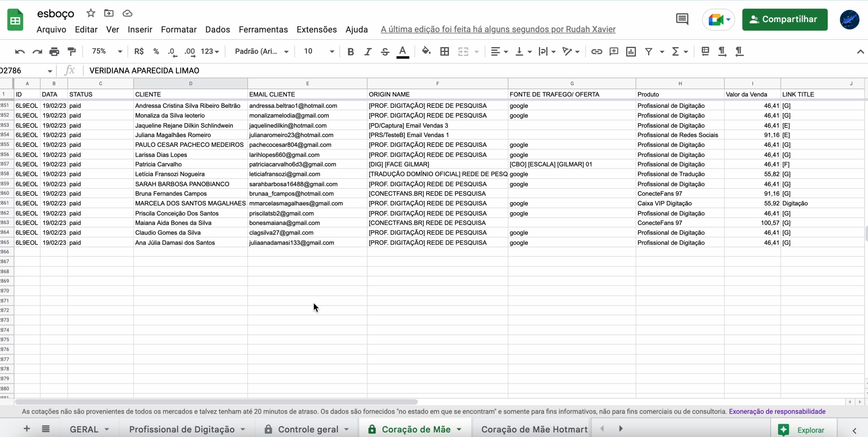Click the input tools keyboard icon
Image resolution: width=868 pixels, height=437 pixels.
click(705, 51)
